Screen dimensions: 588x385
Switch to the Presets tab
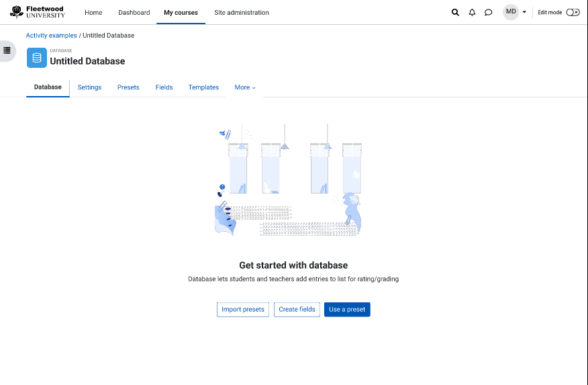coord(128,87)
